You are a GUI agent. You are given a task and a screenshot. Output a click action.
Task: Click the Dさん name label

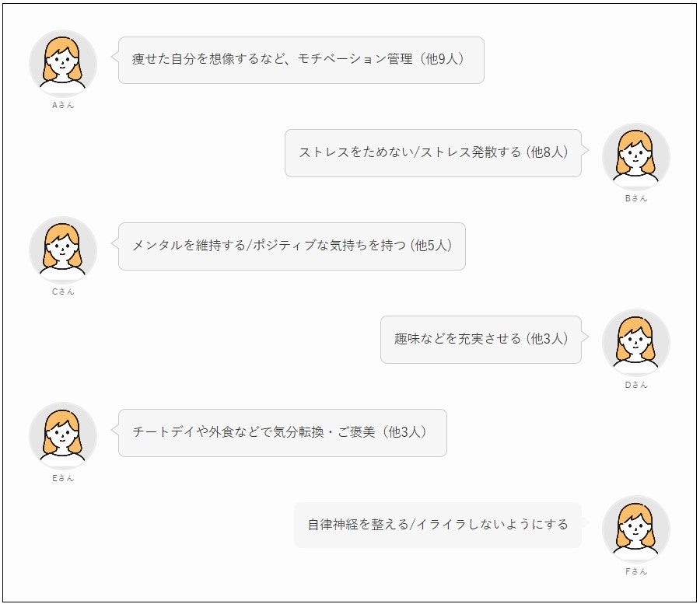pos(636,385)
